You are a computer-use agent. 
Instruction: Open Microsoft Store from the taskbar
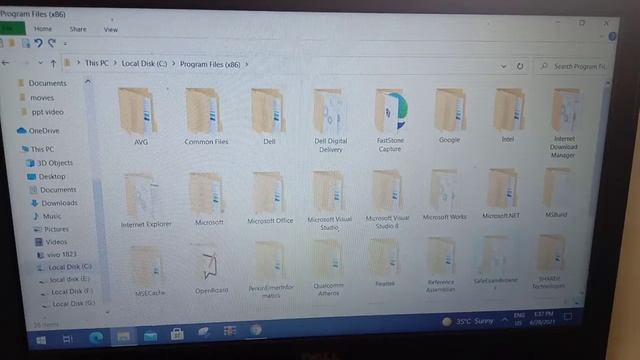pos(177,335)
